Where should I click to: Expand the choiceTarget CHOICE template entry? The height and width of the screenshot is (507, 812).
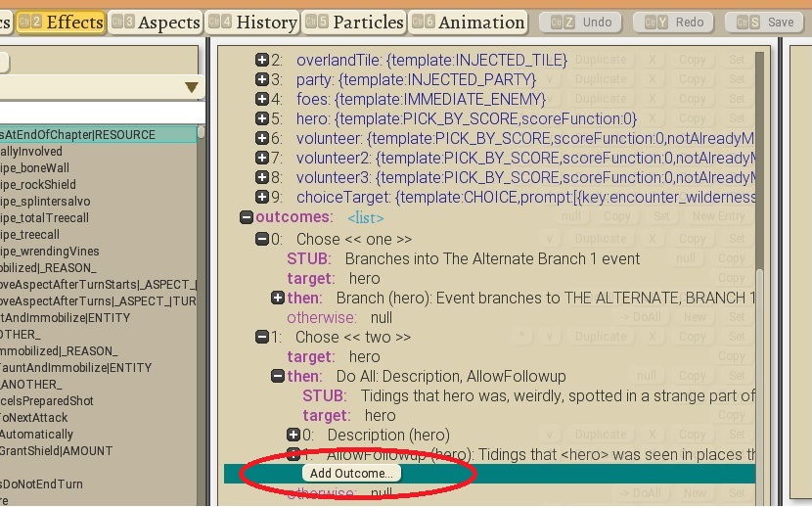click(x=262, y=197)
